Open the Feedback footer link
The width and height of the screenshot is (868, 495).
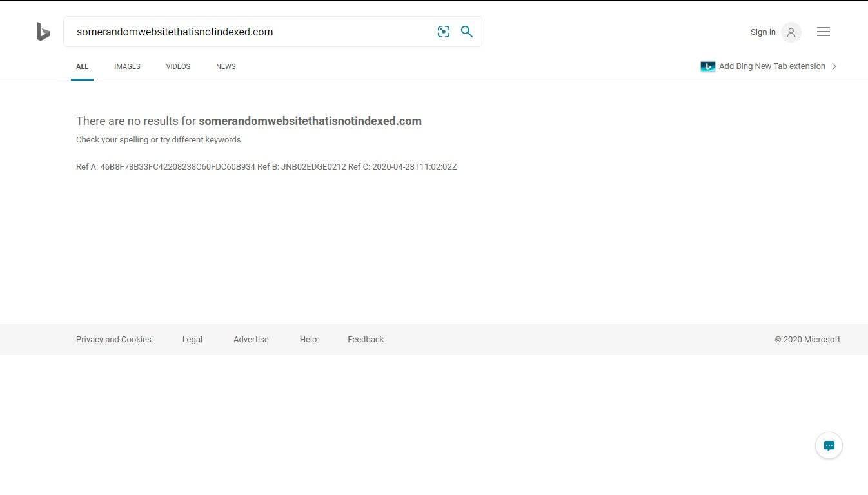(365, 340)
